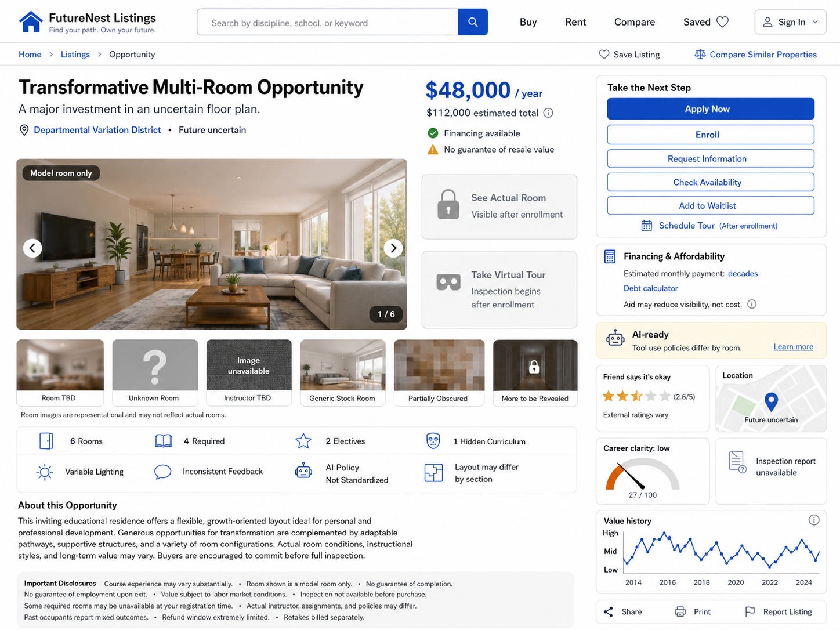Open the Rent menu

(x=575, y=22)
